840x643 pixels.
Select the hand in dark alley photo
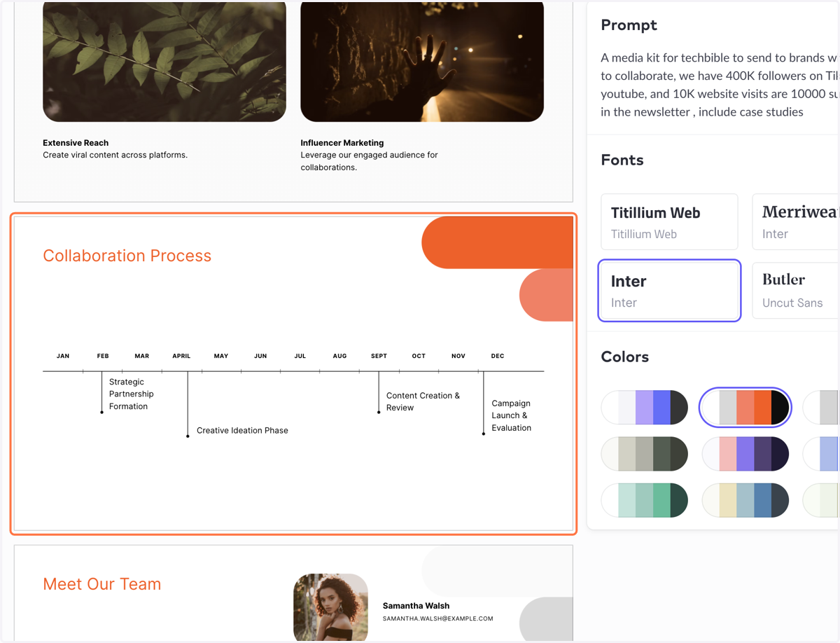coord(422,61)
